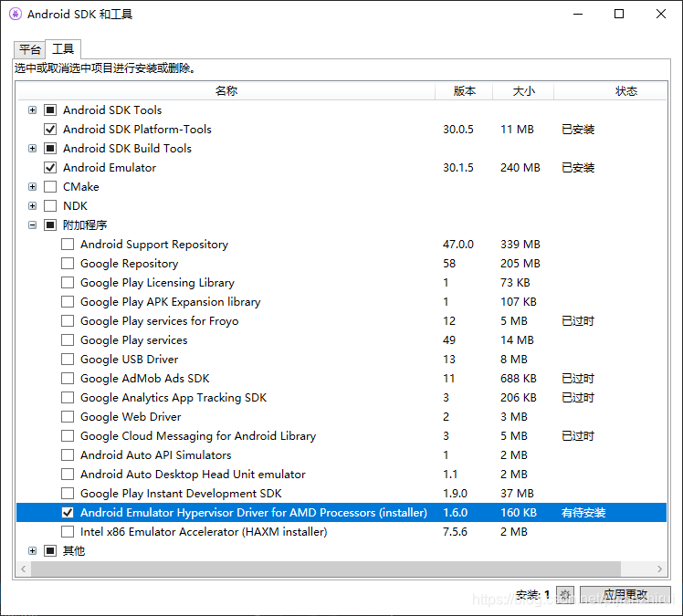
Task: Expand the Android SDK Tools node
Action: pos(32,110)
